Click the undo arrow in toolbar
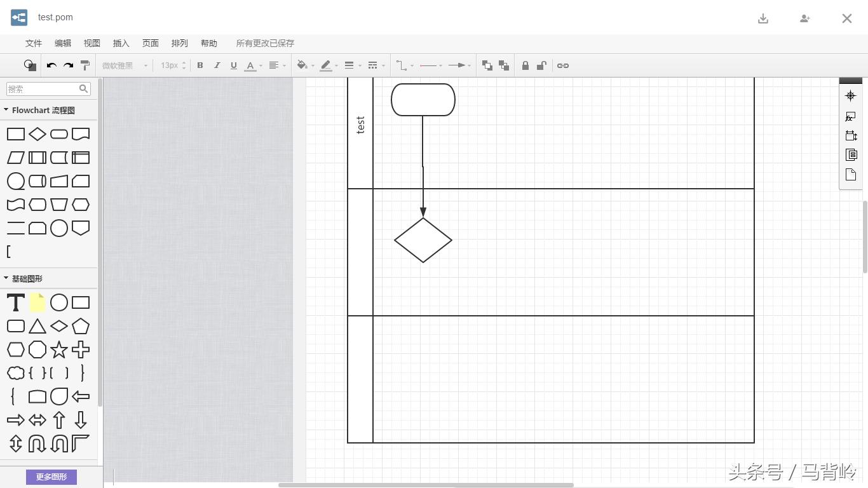 tap(51, 65)
